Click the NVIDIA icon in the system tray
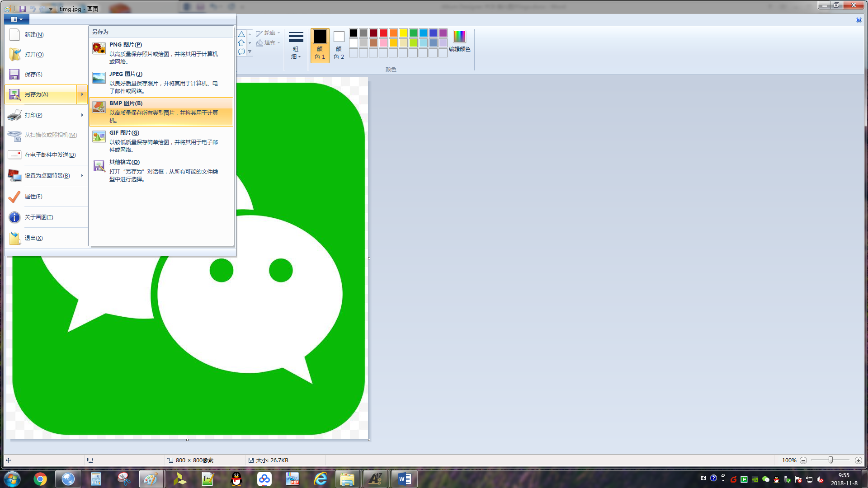868x488 pixels. [x=755, y=479]
